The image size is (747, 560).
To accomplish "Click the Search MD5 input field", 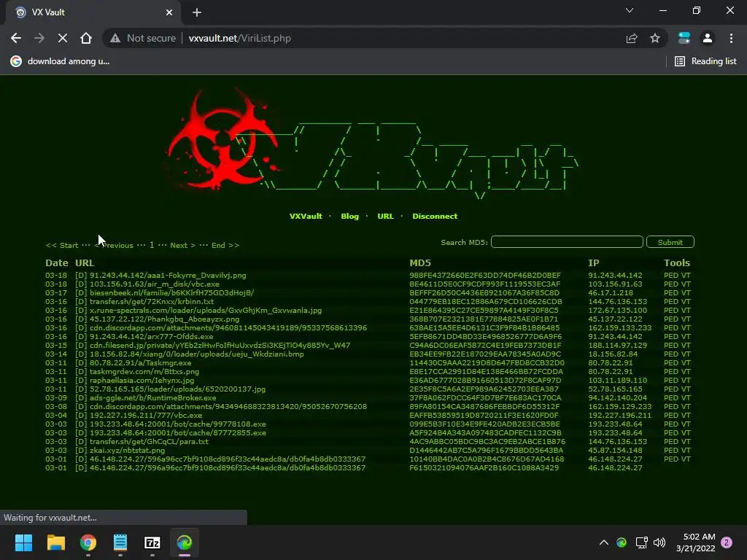I will 567,242.
